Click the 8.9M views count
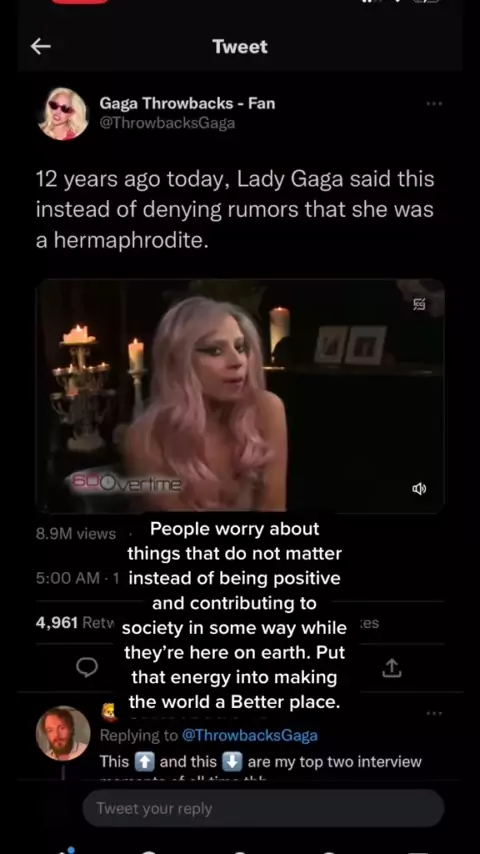 pos(76,534)
